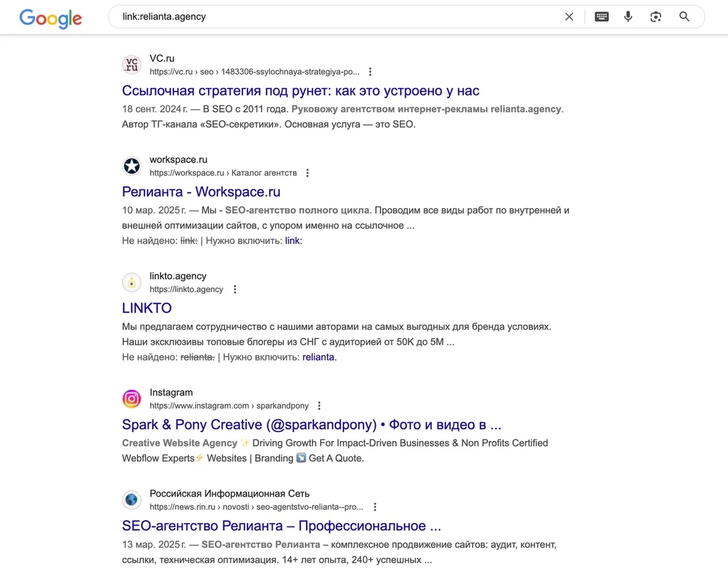Open 'SEO-агентство Релианта – Профессиональное' result

pos(281,526)
